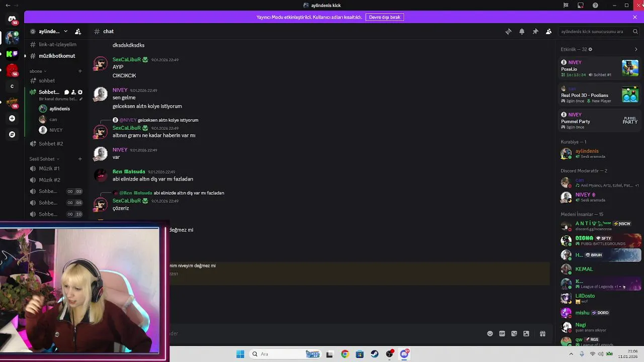Add a channel to Sesli Sohbet category
The image size is (644, 362).
(80, 159)
